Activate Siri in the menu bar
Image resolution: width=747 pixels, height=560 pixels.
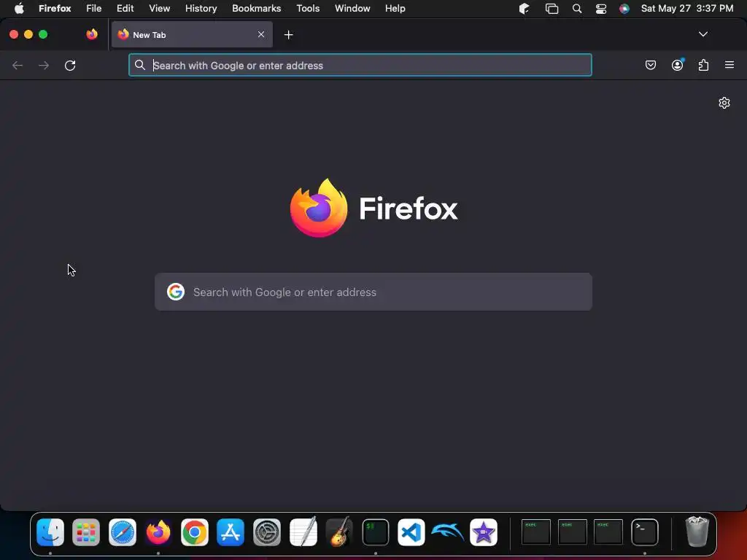[624, 9]
